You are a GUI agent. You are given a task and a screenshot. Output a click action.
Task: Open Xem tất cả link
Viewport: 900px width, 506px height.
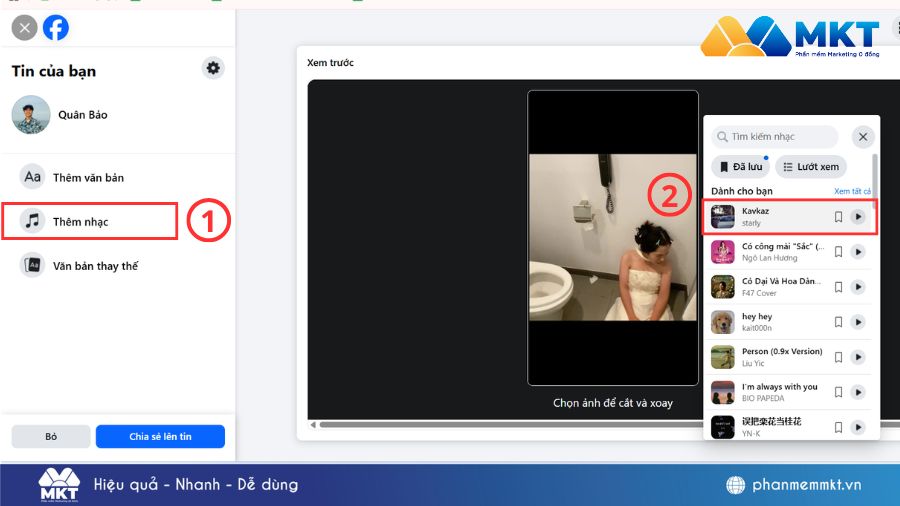click(852, 191)
